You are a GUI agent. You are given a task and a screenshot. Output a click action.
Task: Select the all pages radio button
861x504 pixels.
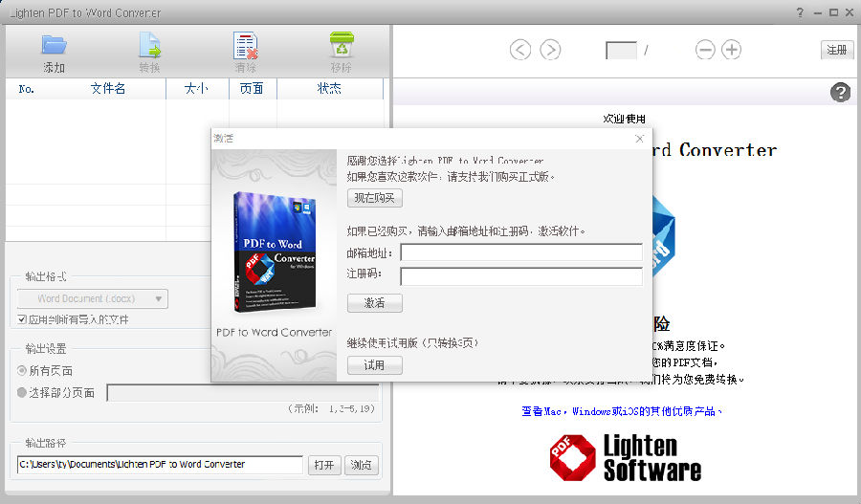tap(22, 370)
